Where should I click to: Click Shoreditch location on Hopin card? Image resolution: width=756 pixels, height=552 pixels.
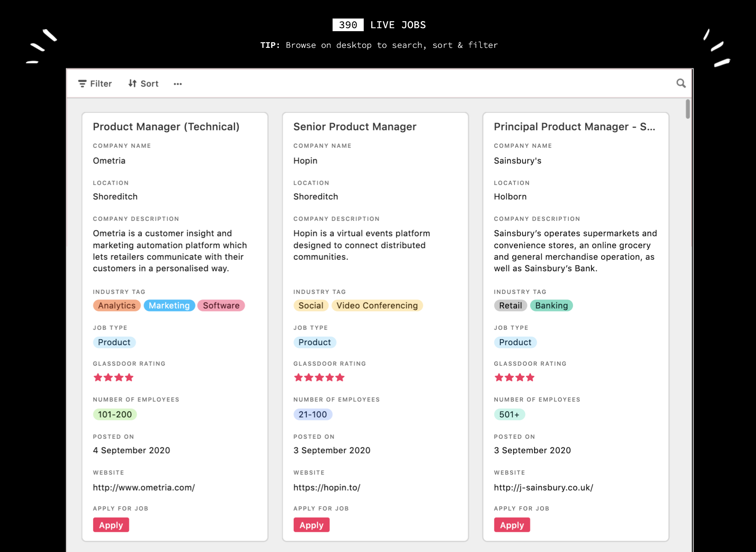click(x=316, y=197)
